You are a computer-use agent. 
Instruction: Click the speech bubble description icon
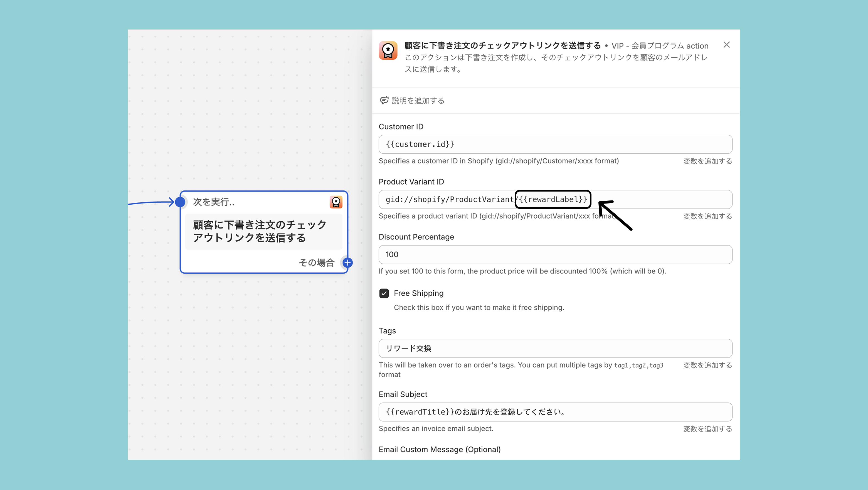coord(384,101)
